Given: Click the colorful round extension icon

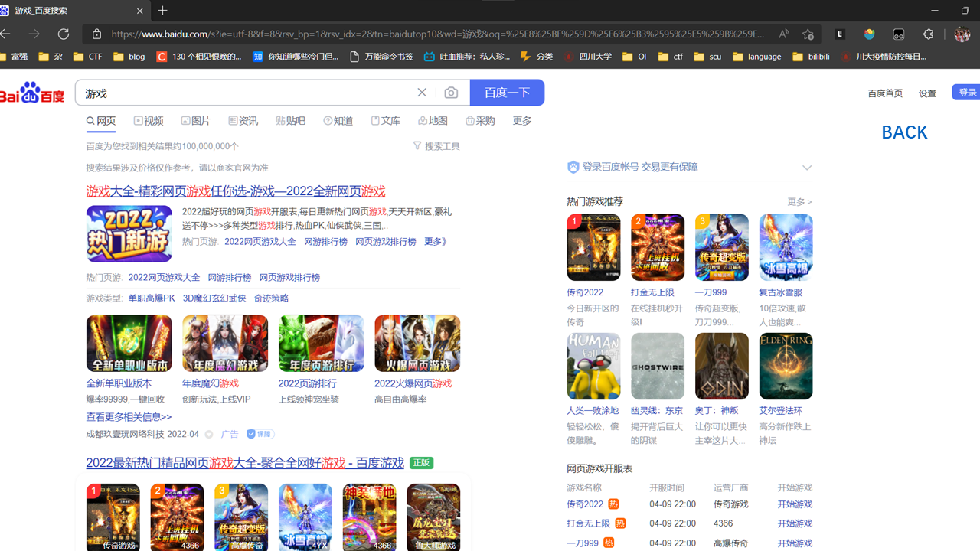Looking at the screenshot, I should coord(869,34).
